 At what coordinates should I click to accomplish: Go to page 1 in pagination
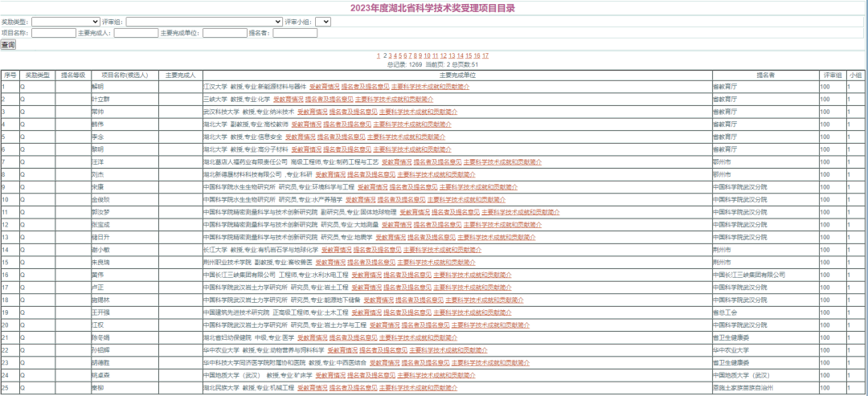click(379, 56)
